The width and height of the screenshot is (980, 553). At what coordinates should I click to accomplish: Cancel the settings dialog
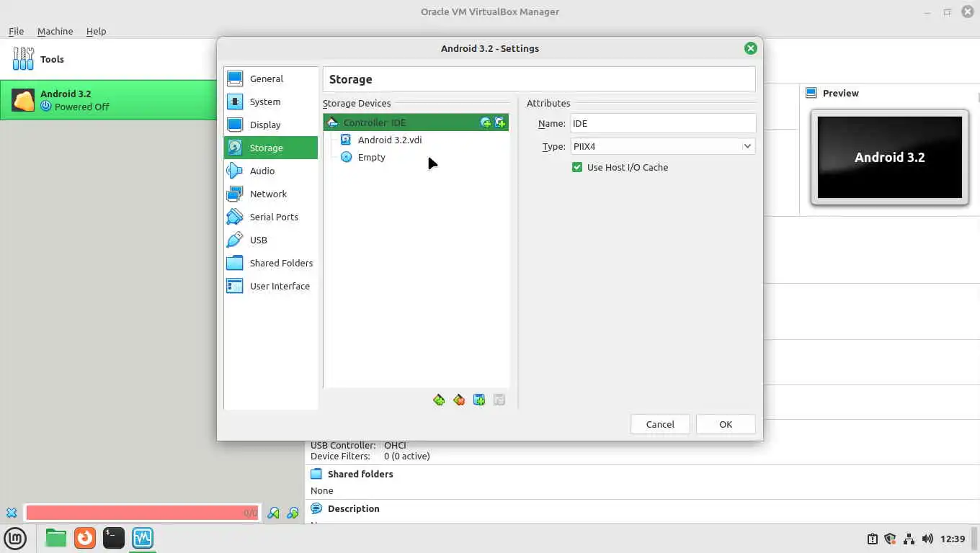click(660, 424)
